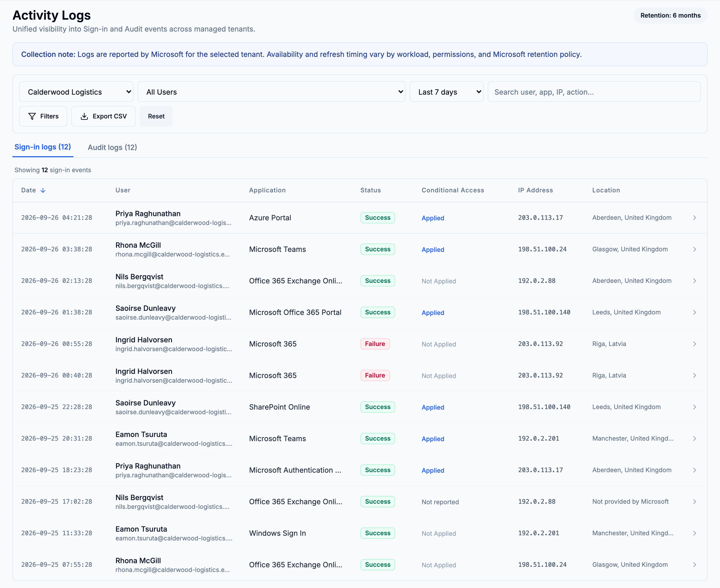
Task: Click the User column header
Action: click(x=123, y=190)
